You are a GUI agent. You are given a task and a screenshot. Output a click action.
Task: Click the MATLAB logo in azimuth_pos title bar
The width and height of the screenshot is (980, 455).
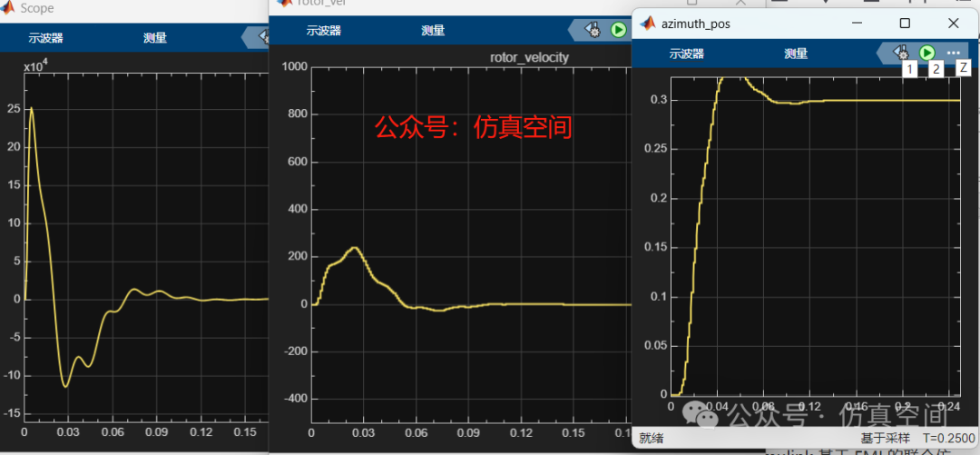point(648,24)
